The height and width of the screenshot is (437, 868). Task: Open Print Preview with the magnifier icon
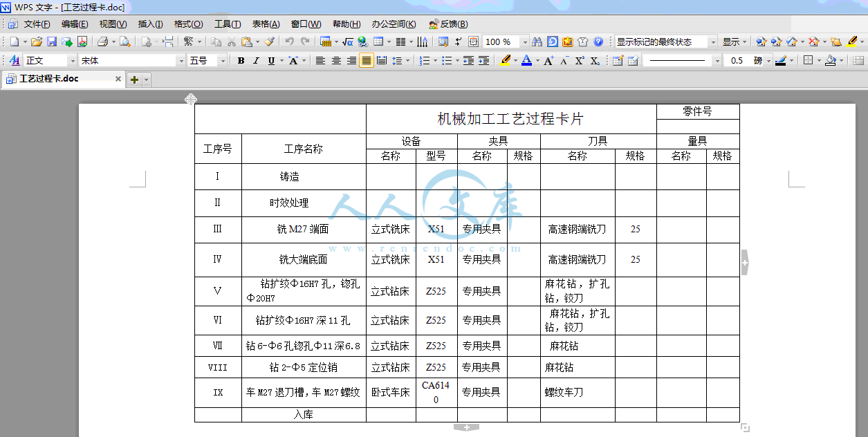125,42
